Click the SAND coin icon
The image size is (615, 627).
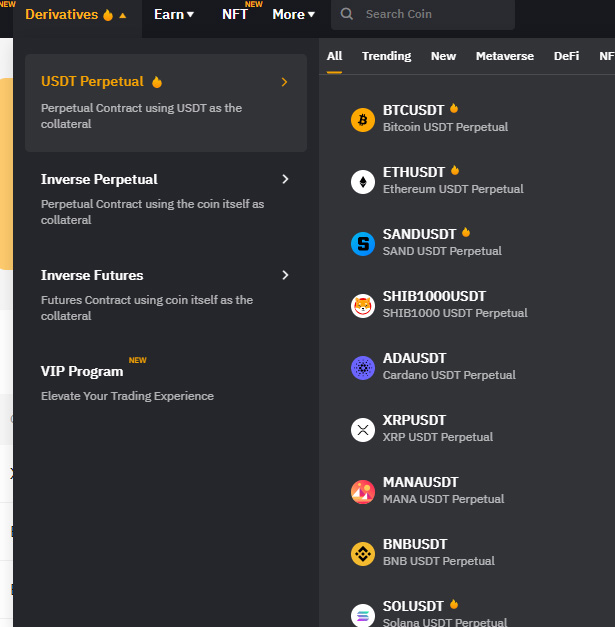363,244
